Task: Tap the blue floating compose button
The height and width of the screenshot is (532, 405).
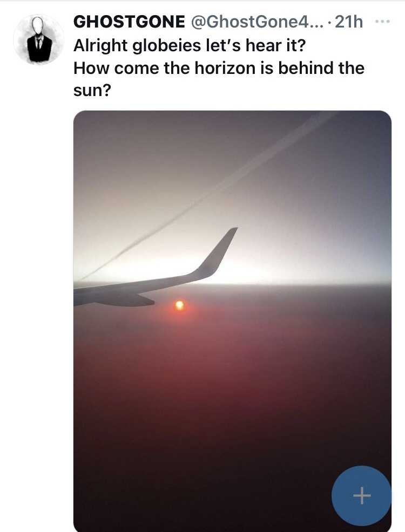Action: (x=361, y=495)
